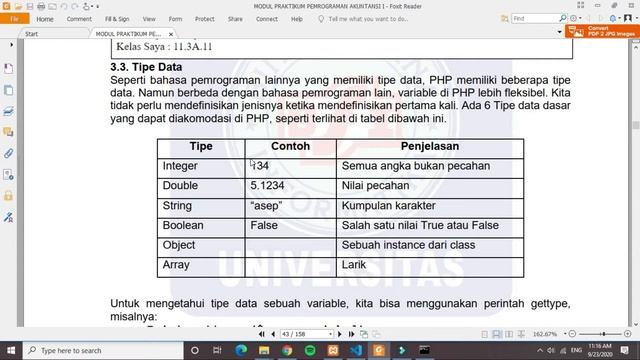Open the Attachments paperclip panel
The height and width of the screenshot is (360, 640).
coord(8,153)
